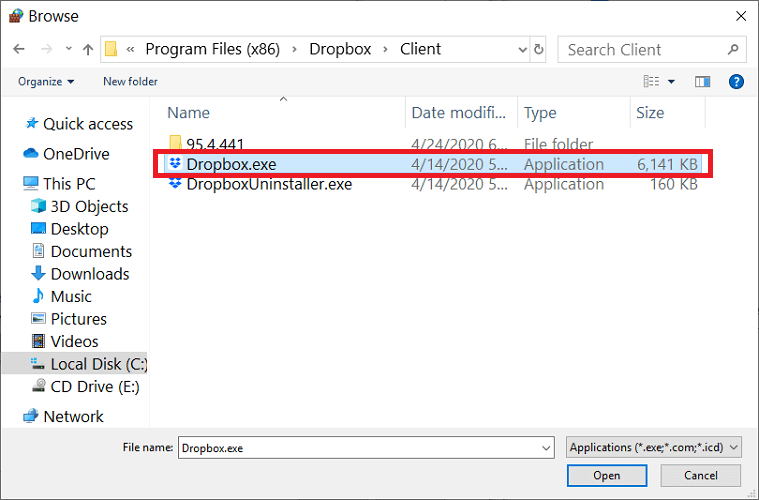Open the recent locations dropdown arrow

pyautogui.click(x=69, y=48)
